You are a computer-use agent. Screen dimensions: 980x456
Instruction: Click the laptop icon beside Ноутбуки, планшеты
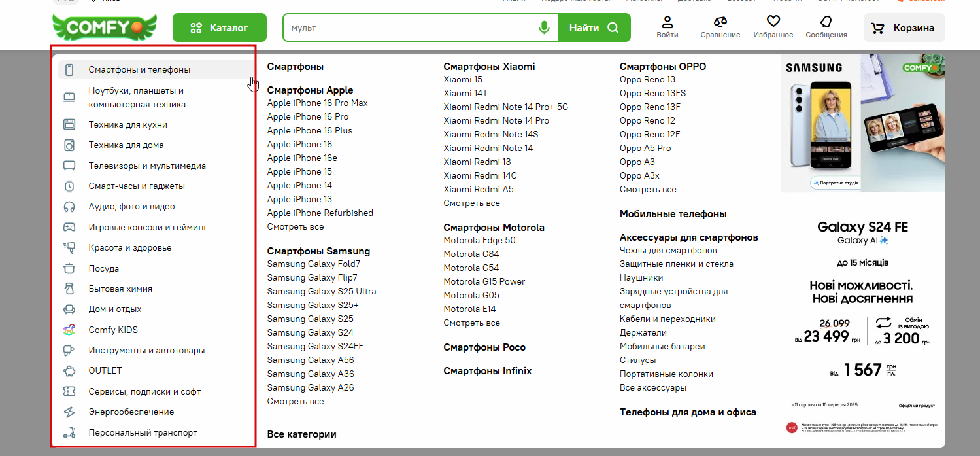69,97
